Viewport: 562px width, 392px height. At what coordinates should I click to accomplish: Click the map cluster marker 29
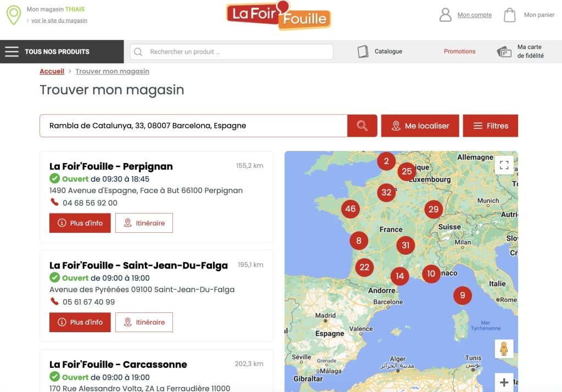coord(434,209)
